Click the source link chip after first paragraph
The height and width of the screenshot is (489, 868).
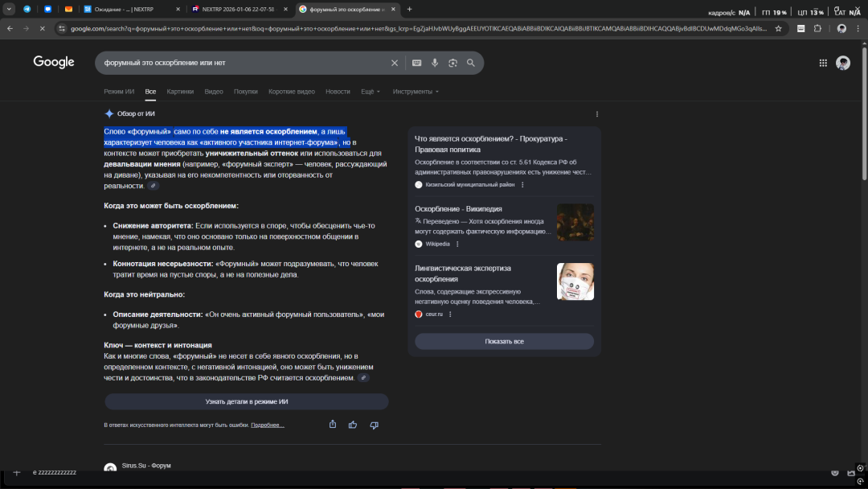pos(154,186)
